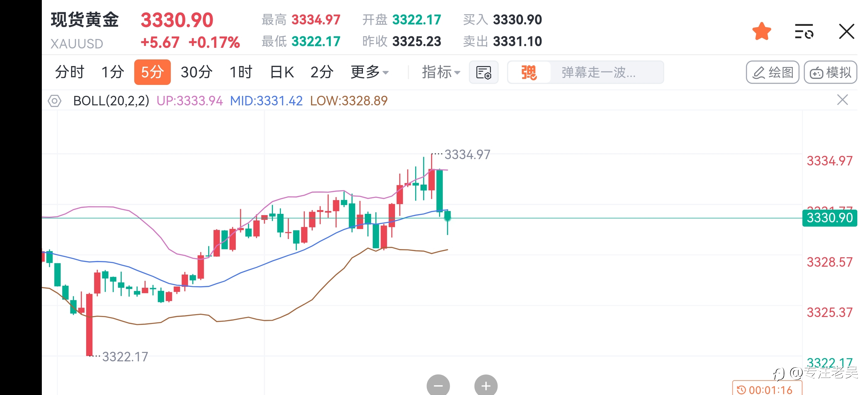
Task: Open the 绘图 drawing tool
Action: [x=772, y=72]
